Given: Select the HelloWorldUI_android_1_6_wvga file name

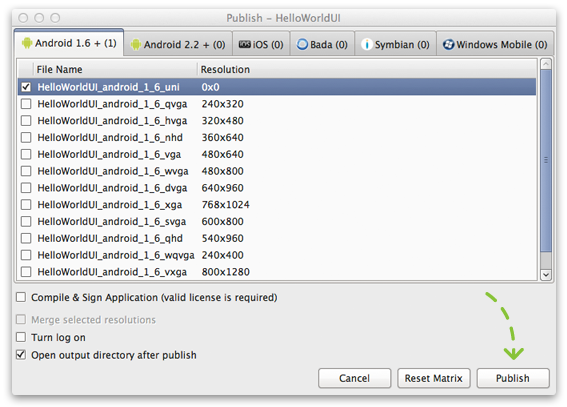Looking at the screenshot, I should (113, 171).
